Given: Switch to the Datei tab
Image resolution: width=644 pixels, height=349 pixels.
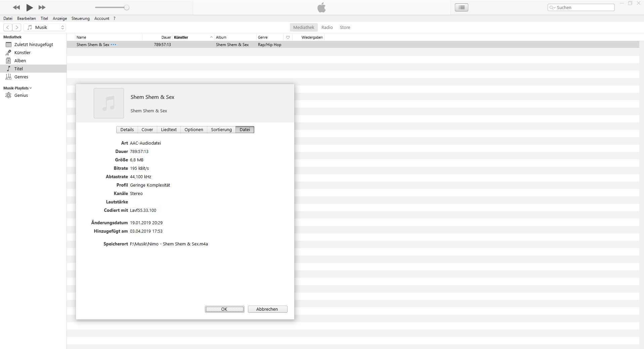Looking at the screenshot, I should tap(245, 130).
